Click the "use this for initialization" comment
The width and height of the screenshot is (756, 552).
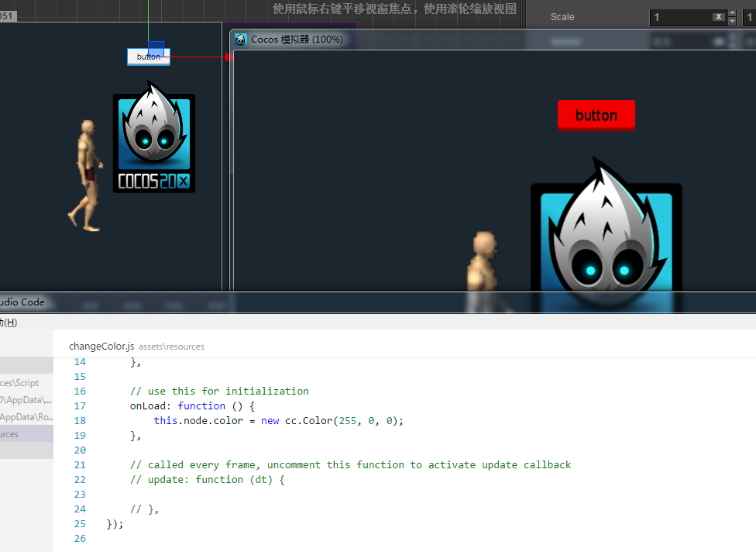[219, 392]
